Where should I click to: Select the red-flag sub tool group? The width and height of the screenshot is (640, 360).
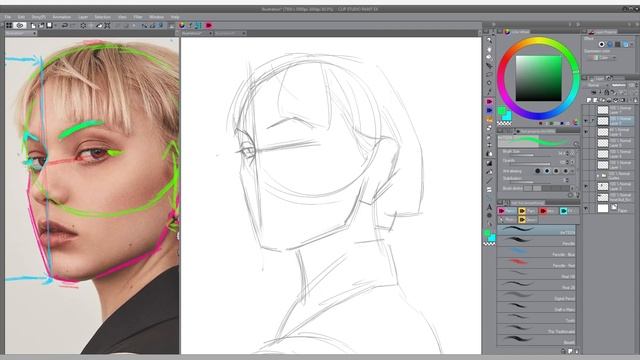[x=549, y=211]
